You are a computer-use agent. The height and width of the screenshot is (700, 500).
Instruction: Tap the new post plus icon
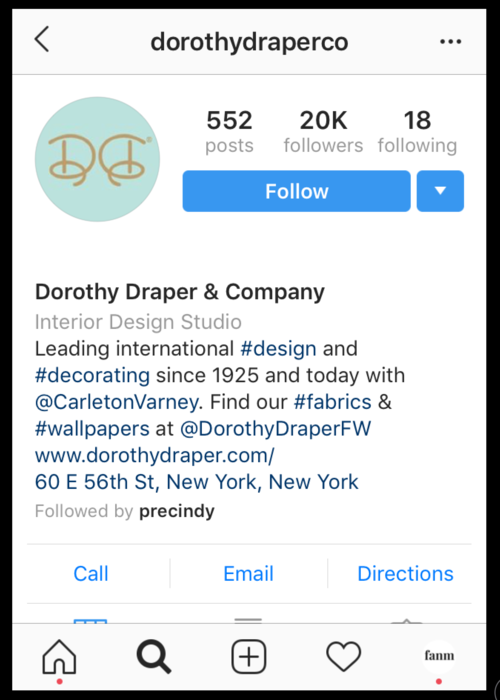point(249,657)
